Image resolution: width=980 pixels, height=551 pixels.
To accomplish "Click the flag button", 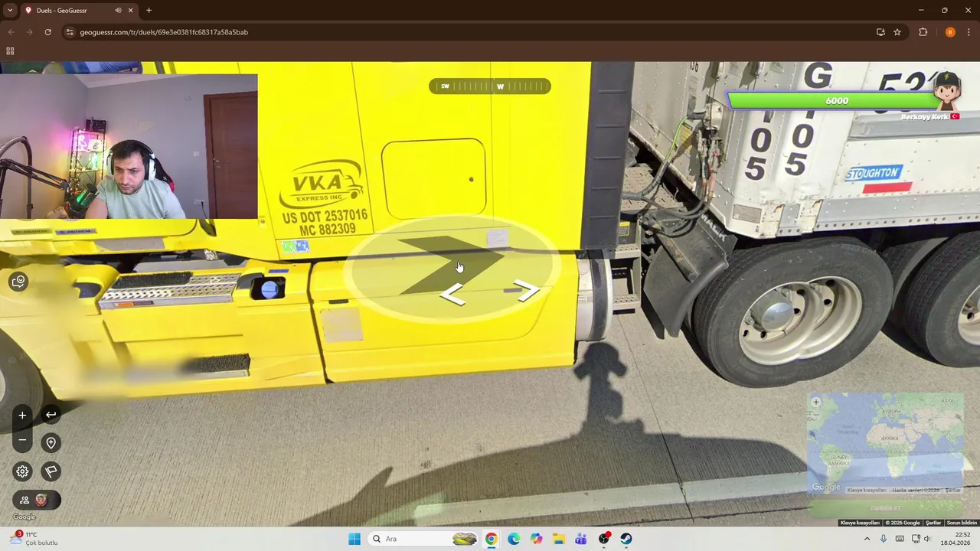I will [x=51, y=471].
